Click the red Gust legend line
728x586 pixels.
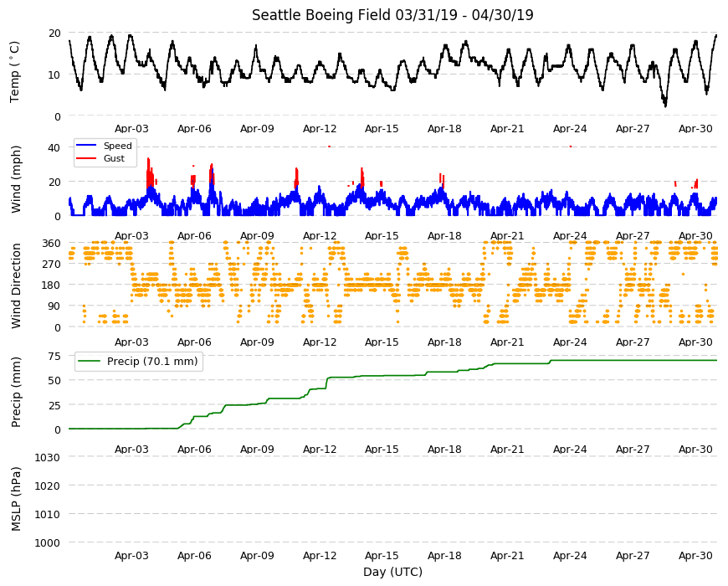click(x=85, y=158)
